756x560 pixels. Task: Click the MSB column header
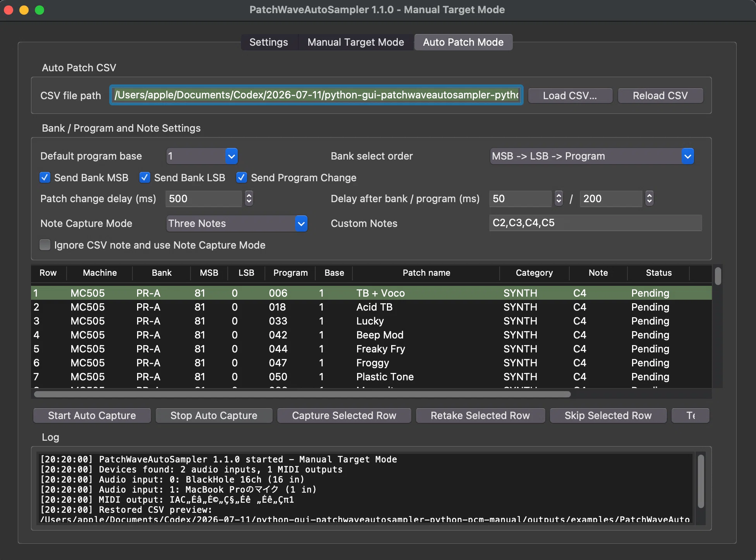point(209,273)
